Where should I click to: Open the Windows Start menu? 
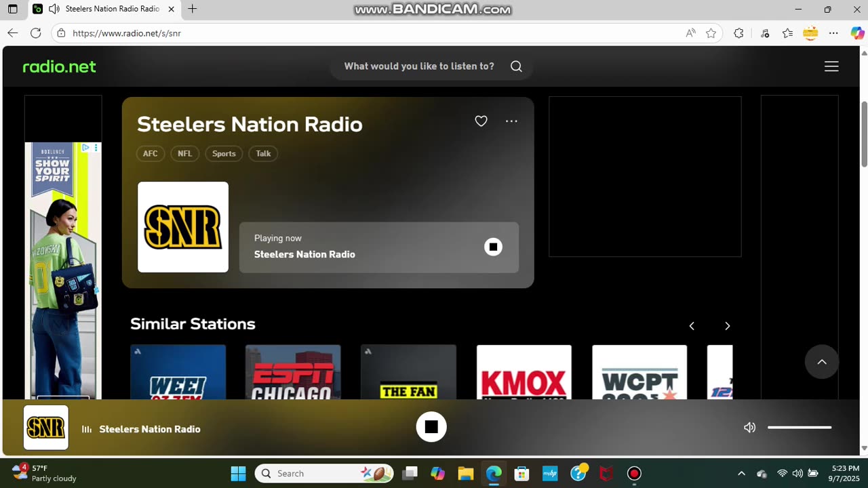click(238, 473)
